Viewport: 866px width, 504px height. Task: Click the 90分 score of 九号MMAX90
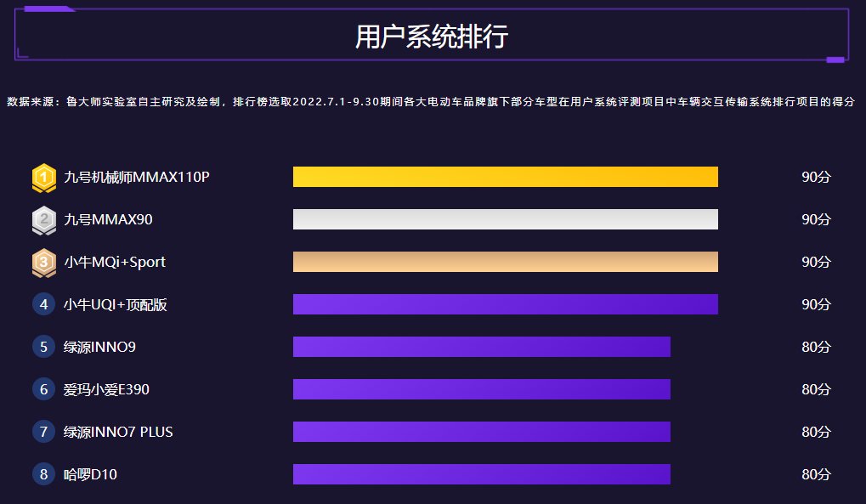(x=816, y=219)
